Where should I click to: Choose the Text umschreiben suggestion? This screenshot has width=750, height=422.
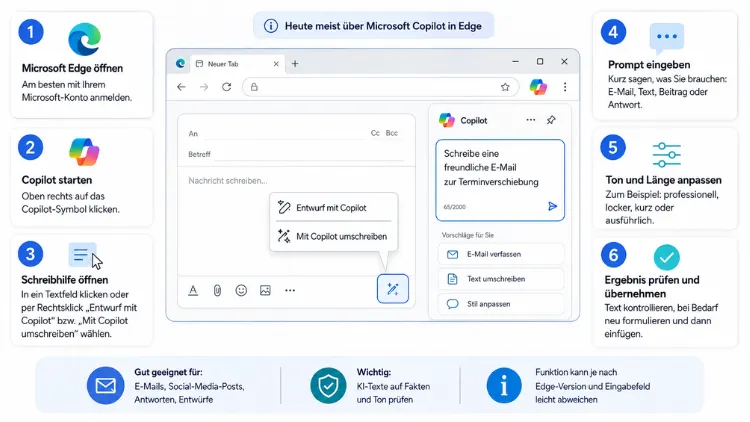501,279
